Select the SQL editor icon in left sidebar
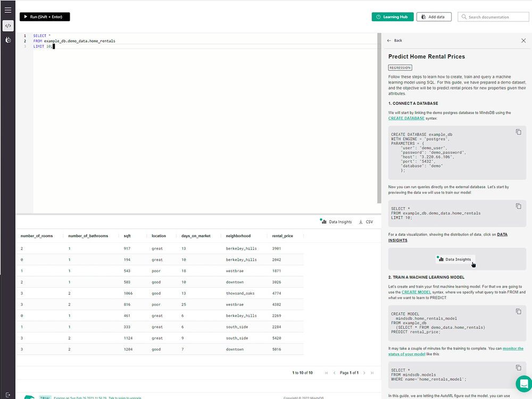532x399 pixels. click(7, 25)
